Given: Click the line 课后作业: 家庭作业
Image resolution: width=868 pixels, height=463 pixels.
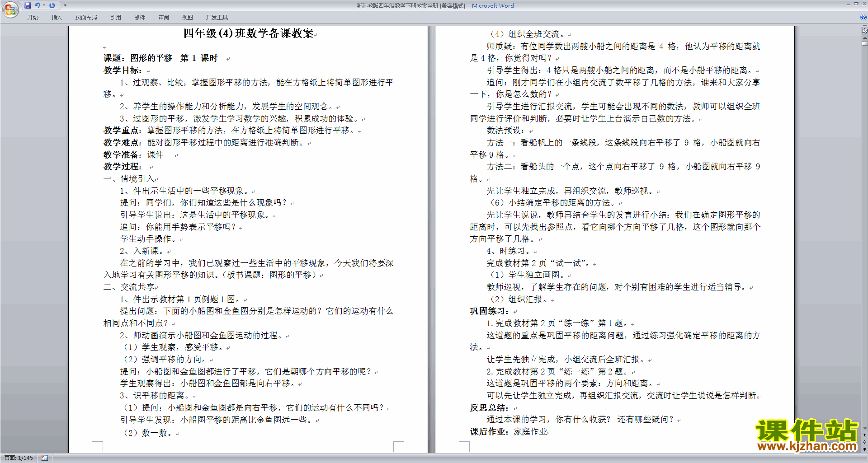Looking at the screenshot, I should coord(509,432).
